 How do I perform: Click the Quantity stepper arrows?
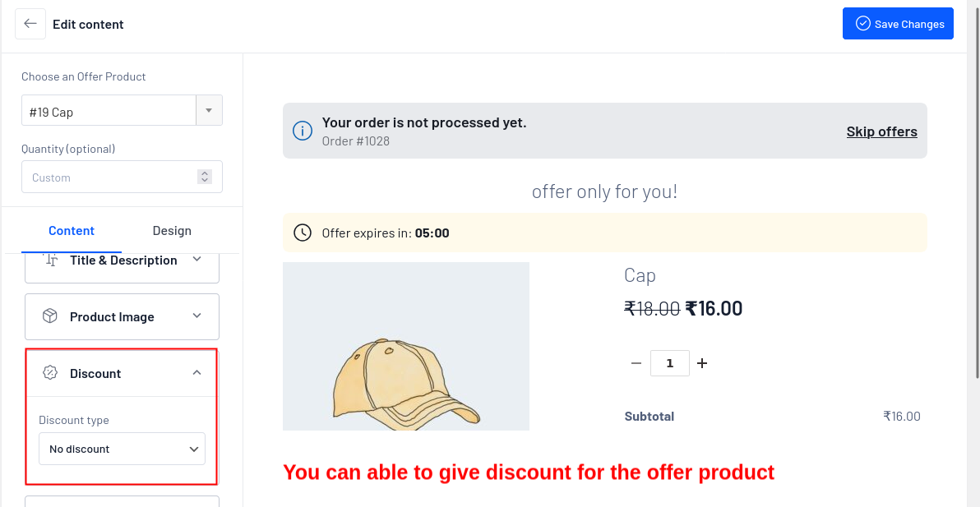[x=205, y=177]
